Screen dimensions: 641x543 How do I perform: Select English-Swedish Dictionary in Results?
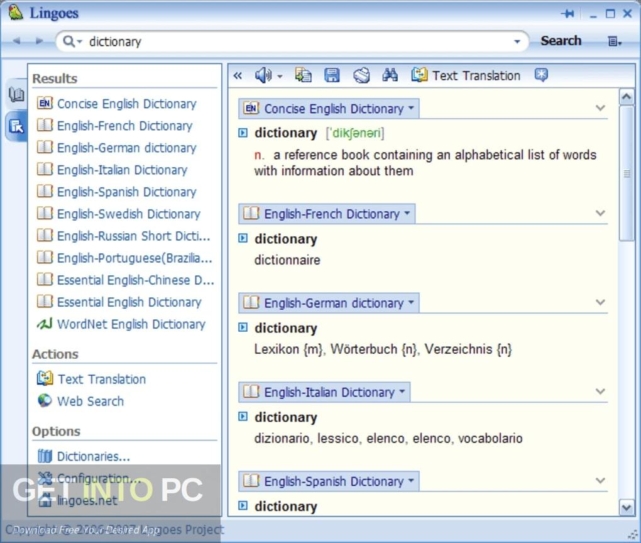(129, 214)
